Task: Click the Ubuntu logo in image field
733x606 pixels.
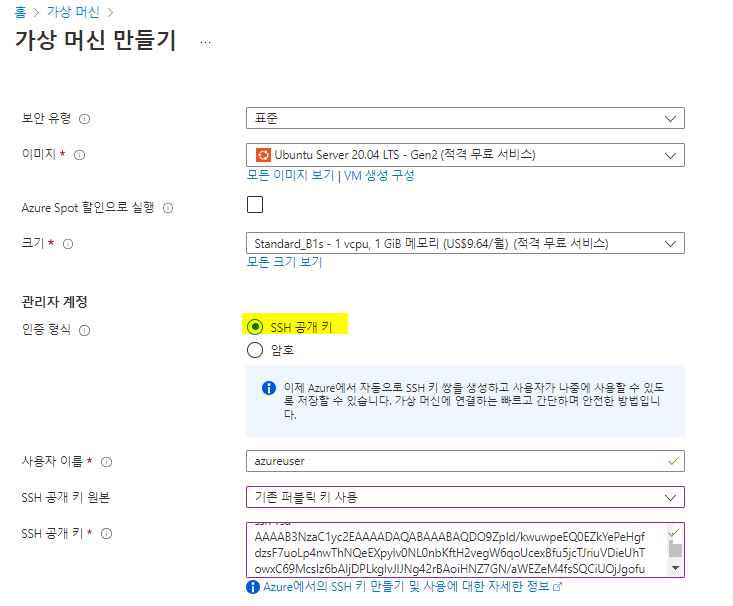Action: (263, 155)
